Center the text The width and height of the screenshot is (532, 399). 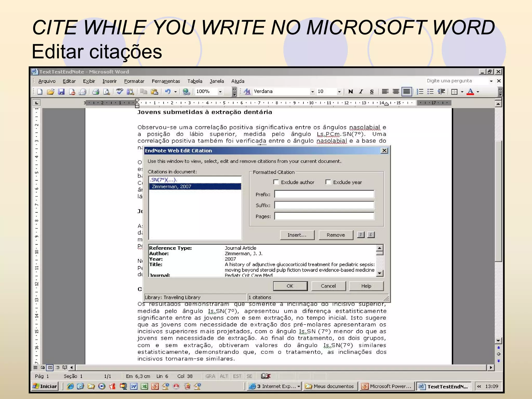[x=396, y=92]
